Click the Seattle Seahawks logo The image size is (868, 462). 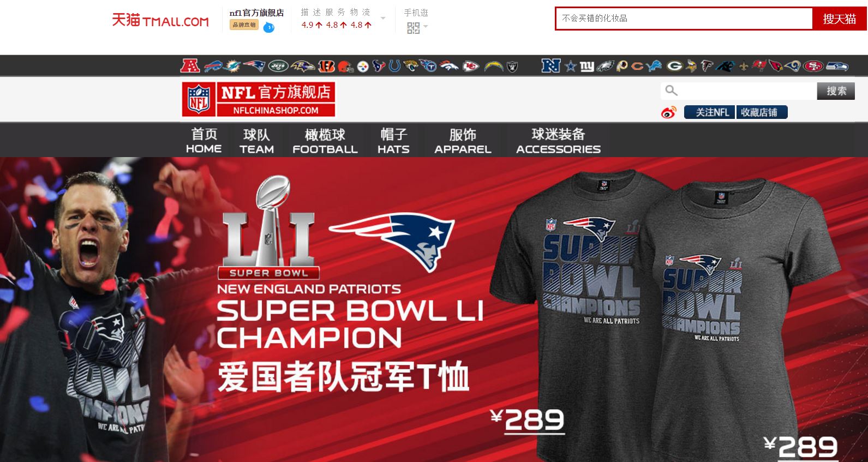837,67
